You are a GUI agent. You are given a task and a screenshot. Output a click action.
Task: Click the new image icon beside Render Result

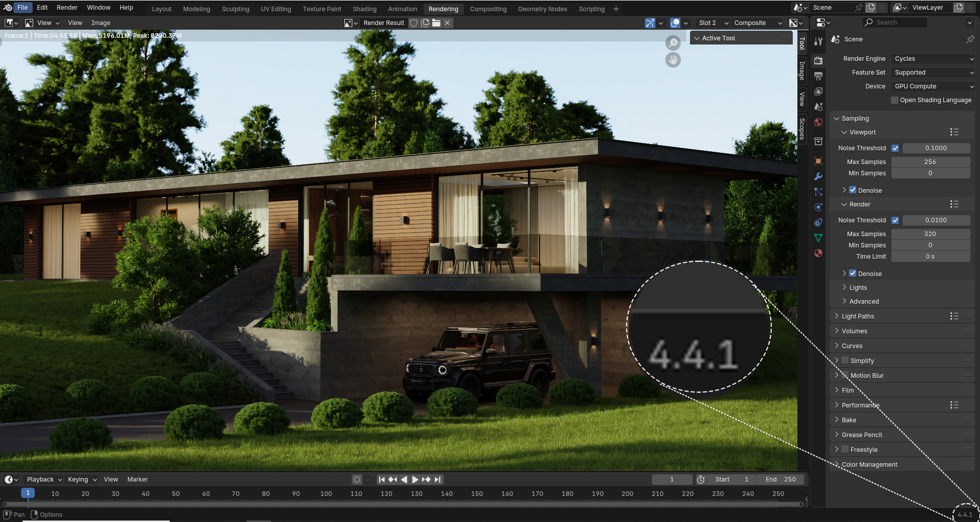click(x=425, y=23)
